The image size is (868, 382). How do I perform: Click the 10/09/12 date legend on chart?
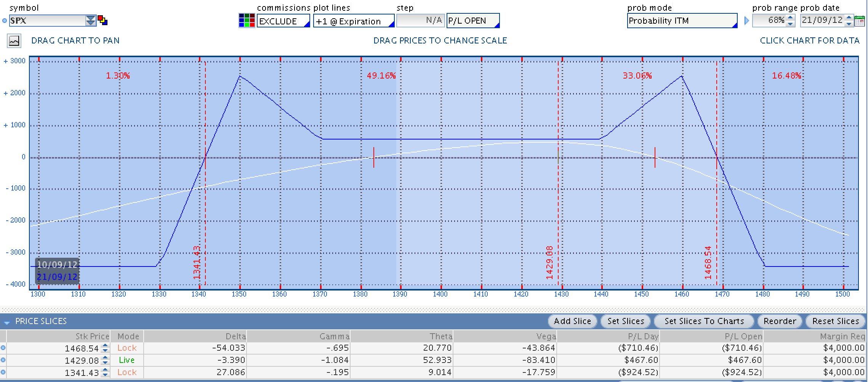pos(57,265)
